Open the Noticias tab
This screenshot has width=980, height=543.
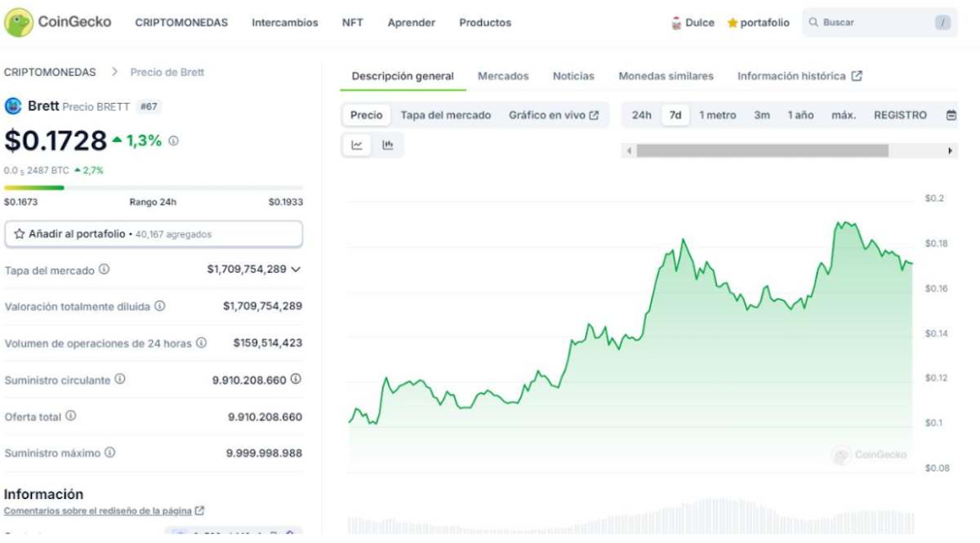pos(573,75)
